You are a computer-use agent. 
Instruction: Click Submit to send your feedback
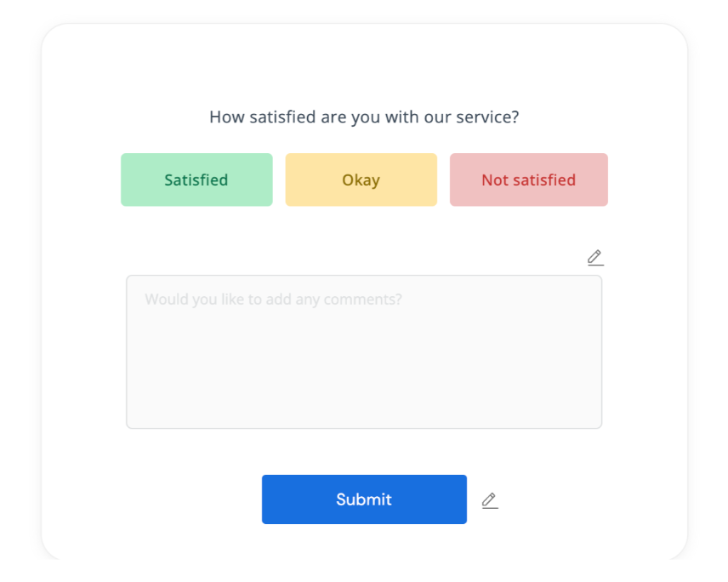[x=364, y=499]
